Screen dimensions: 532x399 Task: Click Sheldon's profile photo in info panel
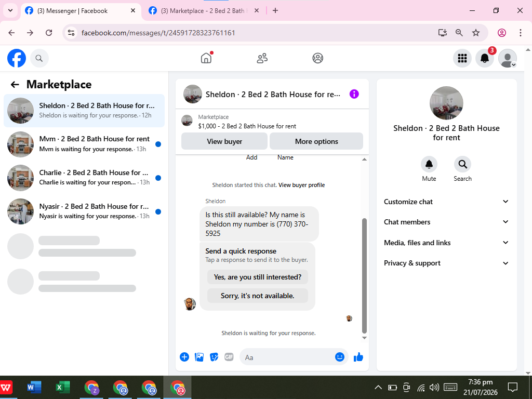coord(446,103)
